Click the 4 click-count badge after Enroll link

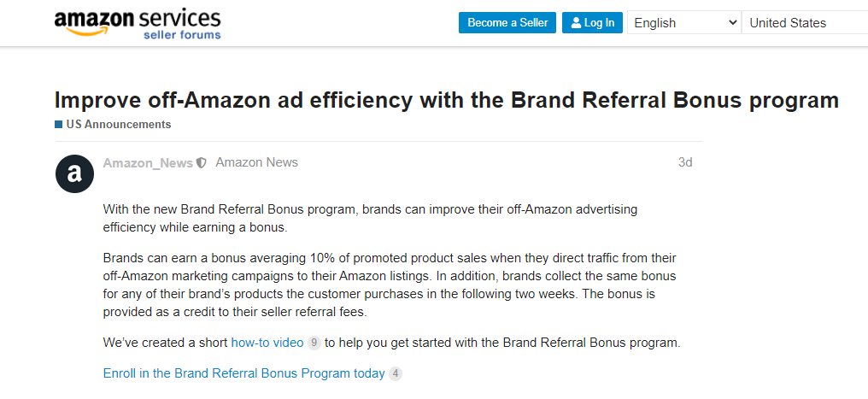click(x=396, y=373)
